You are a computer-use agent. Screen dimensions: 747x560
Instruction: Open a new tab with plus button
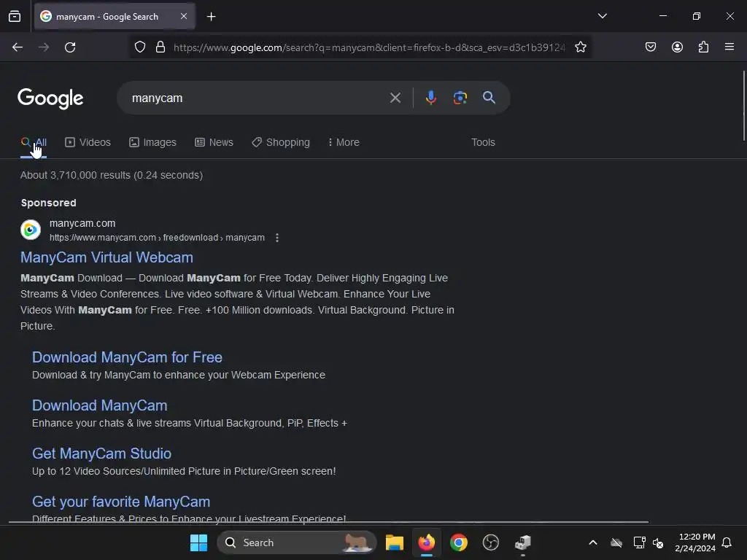pyautogui.click(x=211, y=17)
